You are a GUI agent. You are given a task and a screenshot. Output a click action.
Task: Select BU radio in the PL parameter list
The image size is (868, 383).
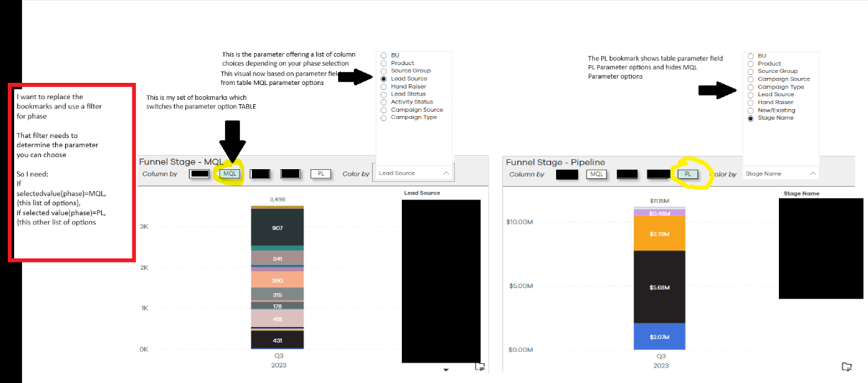(751, 55)
